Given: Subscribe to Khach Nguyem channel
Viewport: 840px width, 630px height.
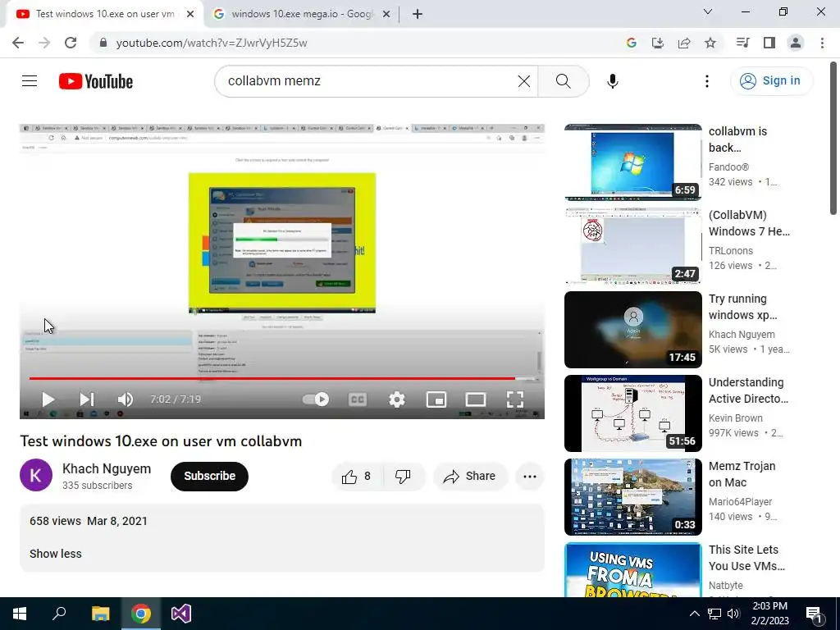Looking at the screenshot, I should 209,477.
